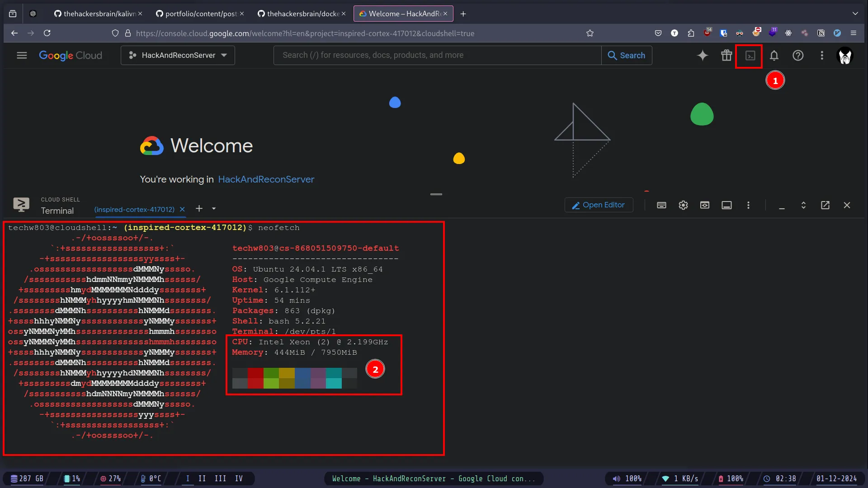This screenshot has width=868, height=488.
Task: Toggle Cloud Shell layout panel icon
Action: [x=726, y=205]
